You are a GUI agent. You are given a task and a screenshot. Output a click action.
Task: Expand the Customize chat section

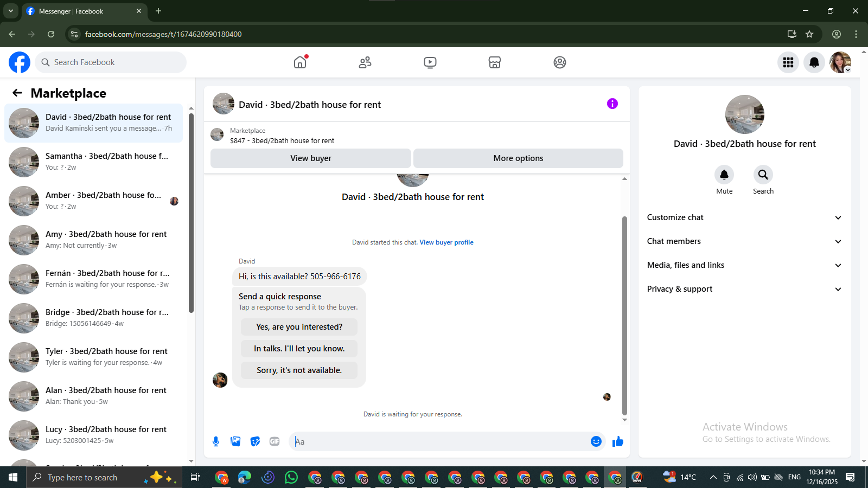pos(744,217)
